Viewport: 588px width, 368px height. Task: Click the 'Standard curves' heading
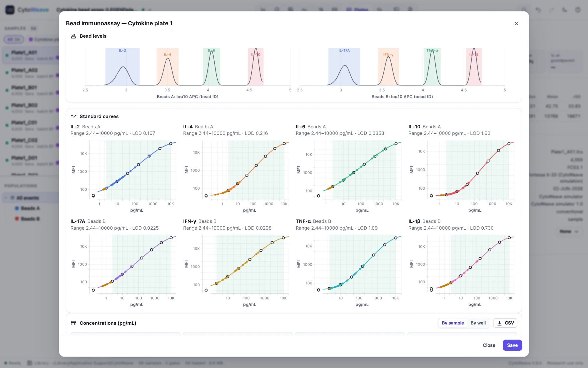pyautogui.click(x=99, y=116)
